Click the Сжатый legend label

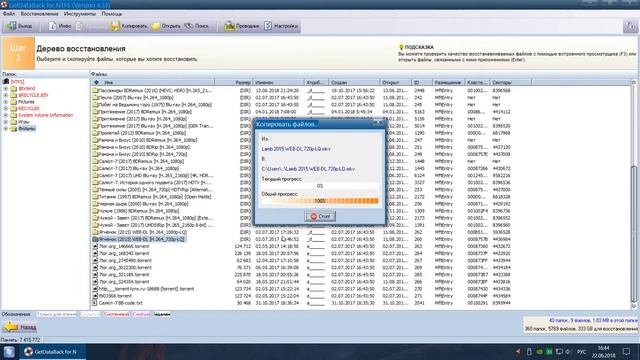(141, 314)
